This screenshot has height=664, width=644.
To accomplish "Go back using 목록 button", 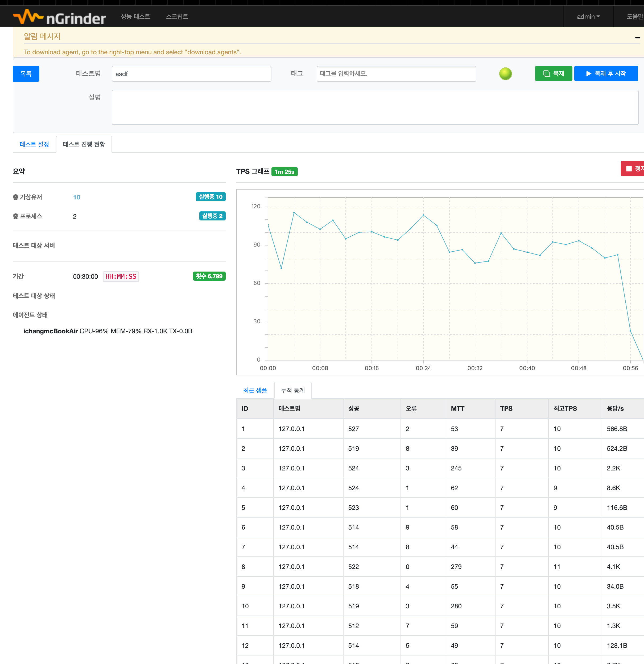I will click(26, 73).
